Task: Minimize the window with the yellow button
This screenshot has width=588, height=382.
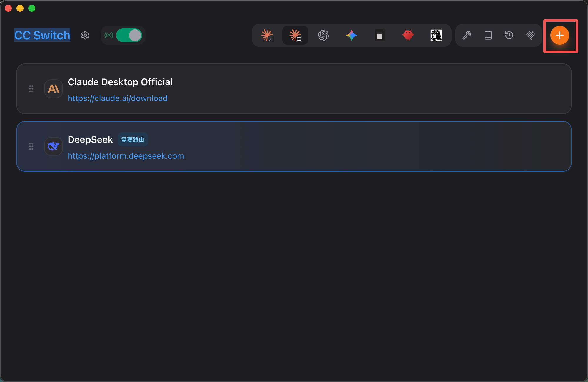Action: [x=20, y=8]
